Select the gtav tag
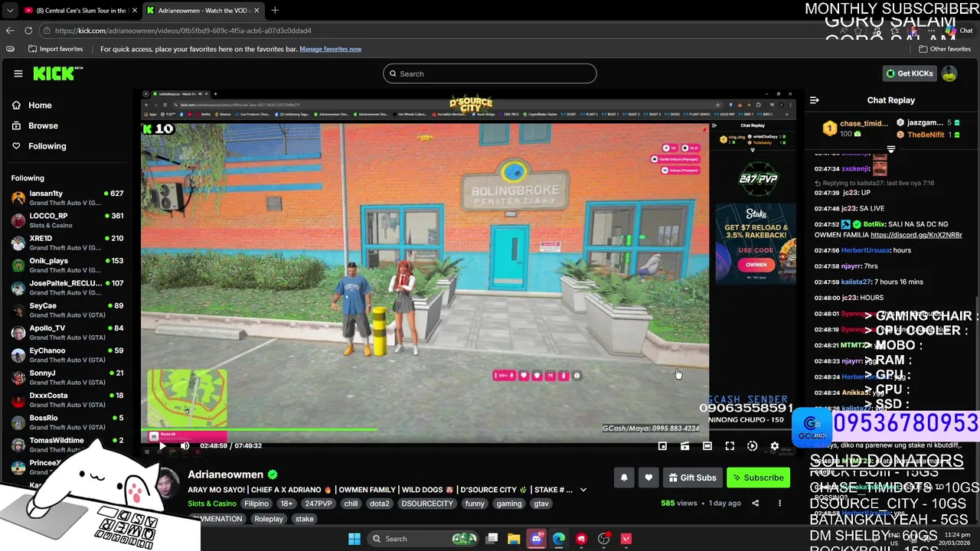 click(541, 504)
